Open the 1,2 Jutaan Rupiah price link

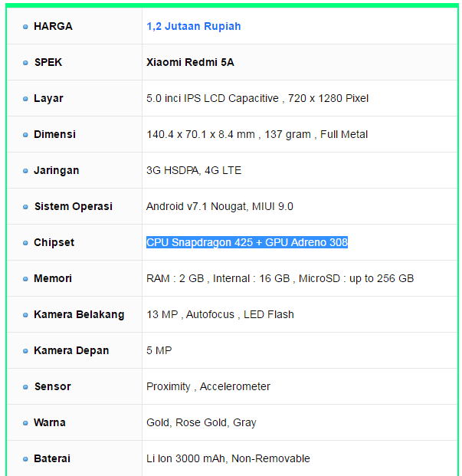[x=194, y=26]
